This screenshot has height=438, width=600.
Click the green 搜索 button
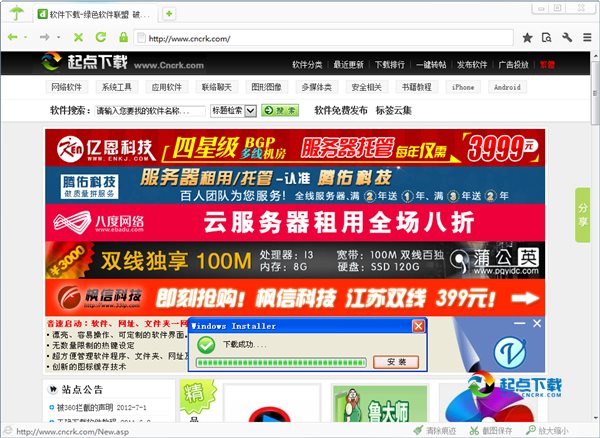[280, 111]
